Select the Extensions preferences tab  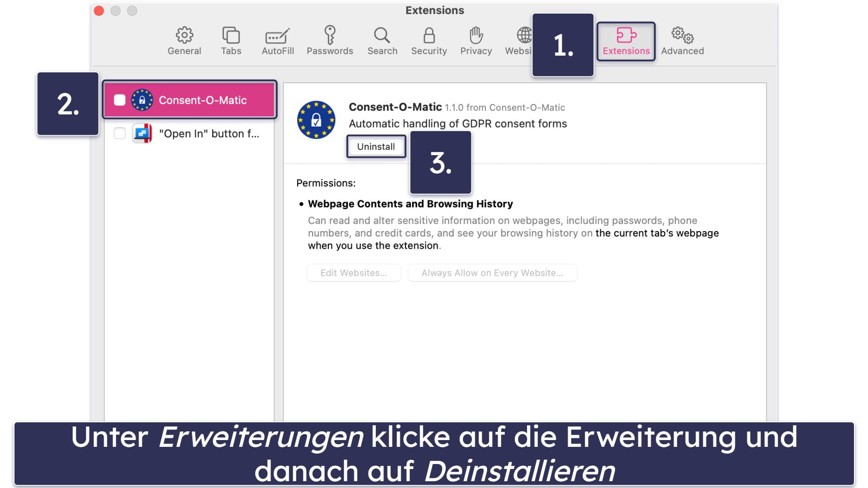coord(626,41)
